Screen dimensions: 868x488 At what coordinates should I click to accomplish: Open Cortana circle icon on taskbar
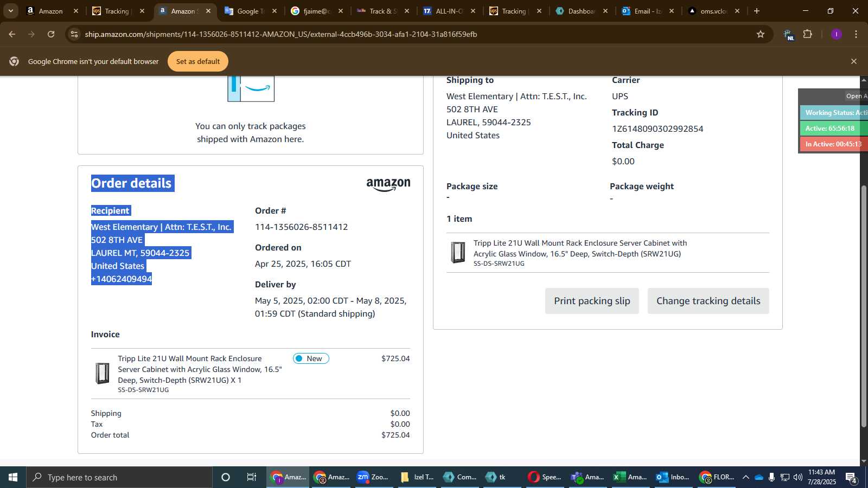click(x=226, y=477)
